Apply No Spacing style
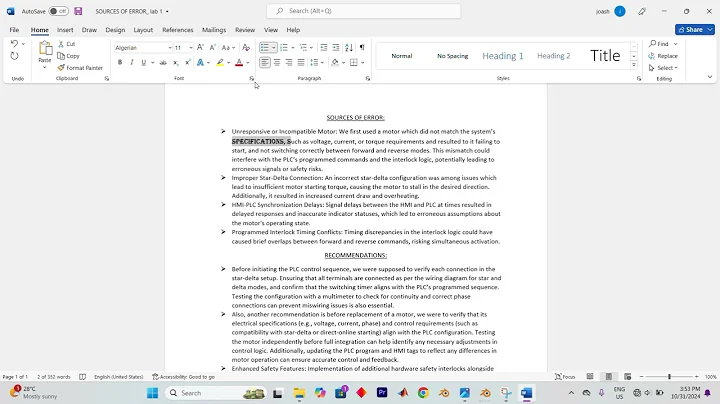The image size is (720, 404). click(452, 56)
